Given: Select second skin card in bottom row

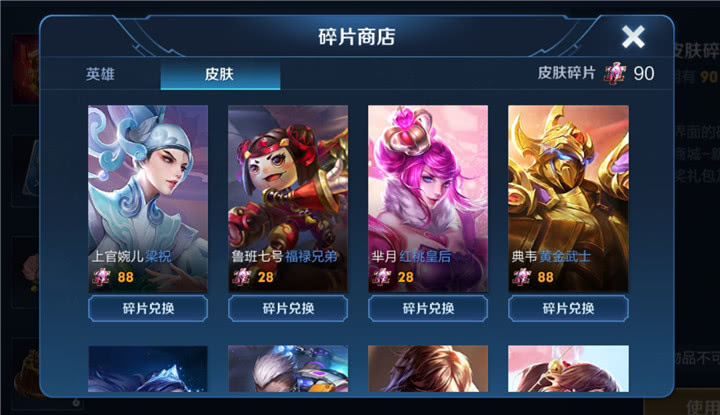Looking at the screenshot, I should [x=288, y=369].
